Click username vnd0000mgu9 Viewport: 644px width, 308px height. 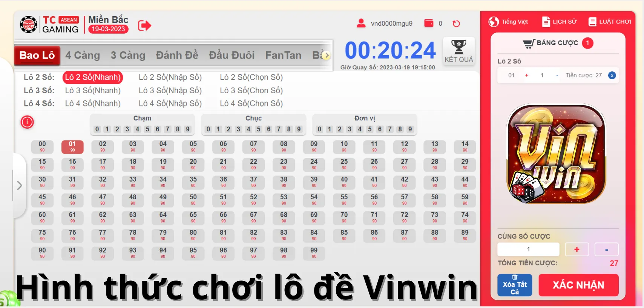(391, 23)
